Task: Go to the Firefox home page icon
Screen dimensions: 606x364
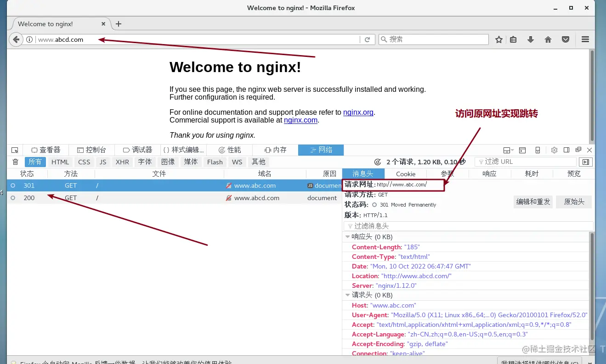Action: 548,39
